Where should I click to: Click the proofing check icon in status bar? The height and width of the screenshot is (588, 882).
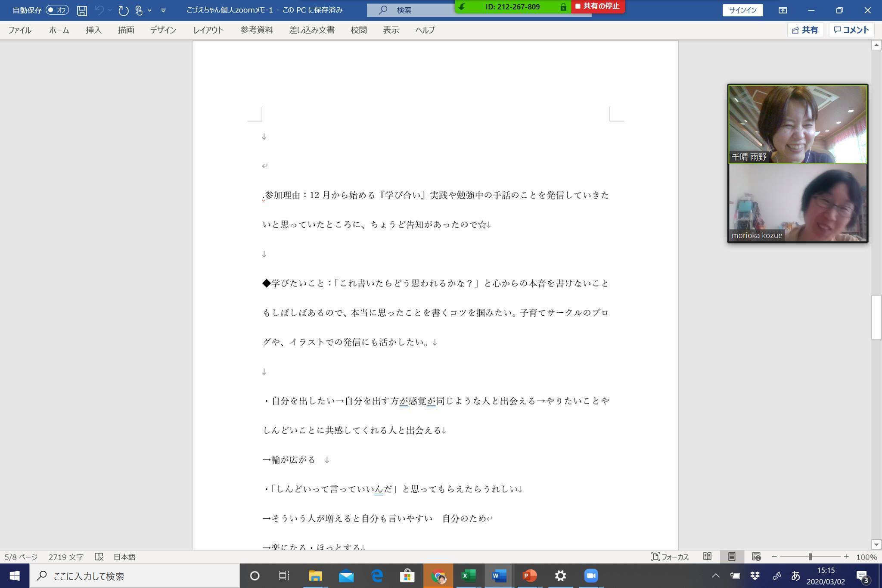point(99,557)
